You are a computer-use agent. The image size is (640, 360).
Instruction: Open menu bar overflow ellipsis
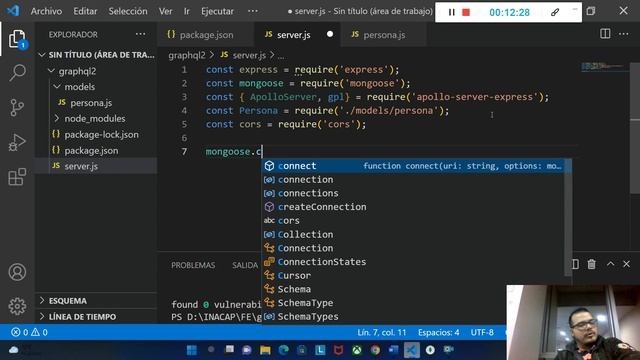coord(253,11)
